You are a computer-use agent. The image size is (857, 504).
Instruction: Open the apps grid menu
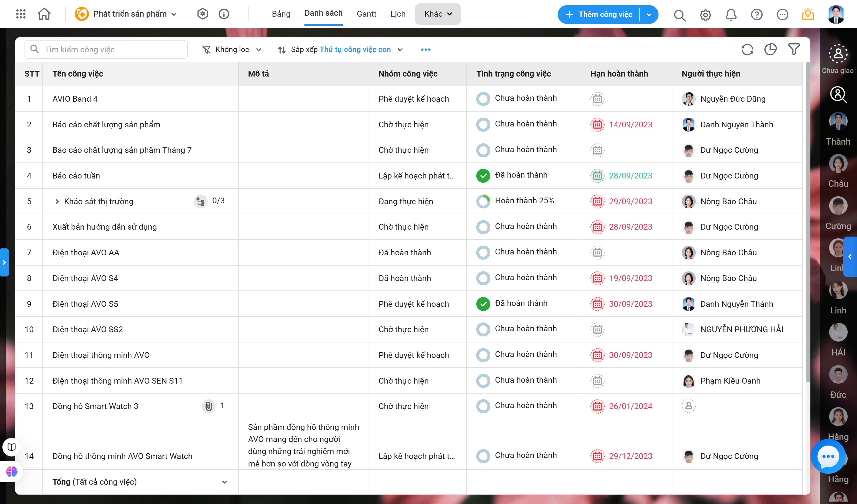pos(21,14)
